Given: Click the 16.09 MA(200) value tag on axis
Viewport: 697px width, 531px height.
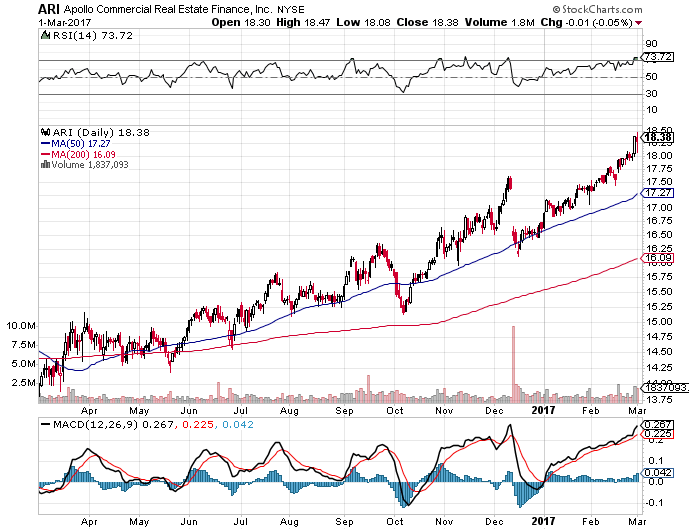Looking at the screenshot, I should [657, 258].
